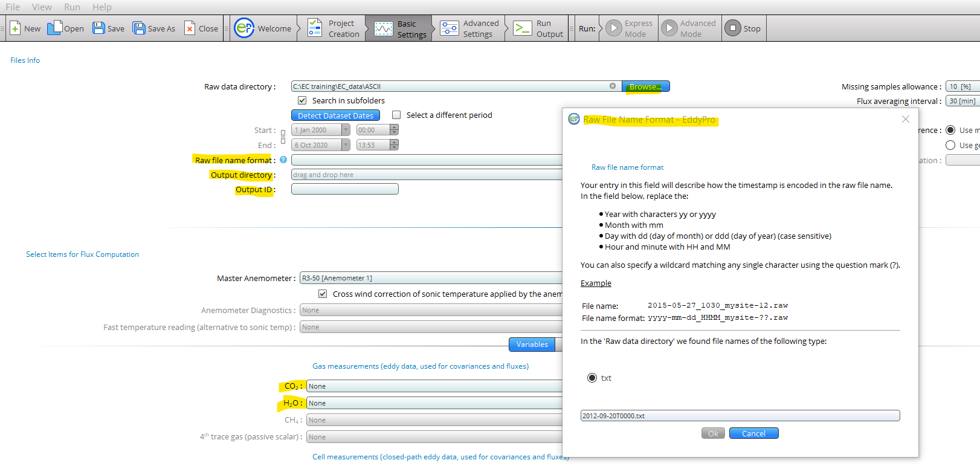Image resolution: width=980 pixels, height=466 pixels.
Task: Expand the end date dropdown
Action: (346, 145)
